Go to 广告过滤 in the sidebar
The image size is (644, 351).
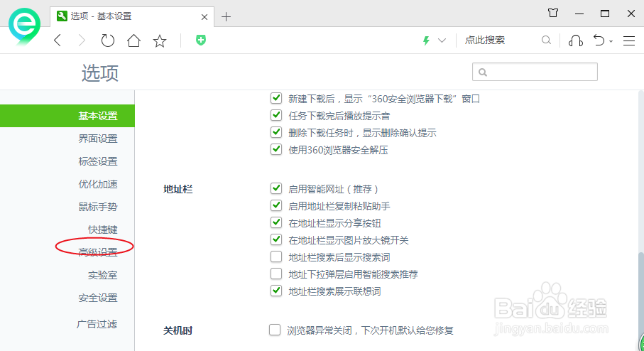click(98, 324)
